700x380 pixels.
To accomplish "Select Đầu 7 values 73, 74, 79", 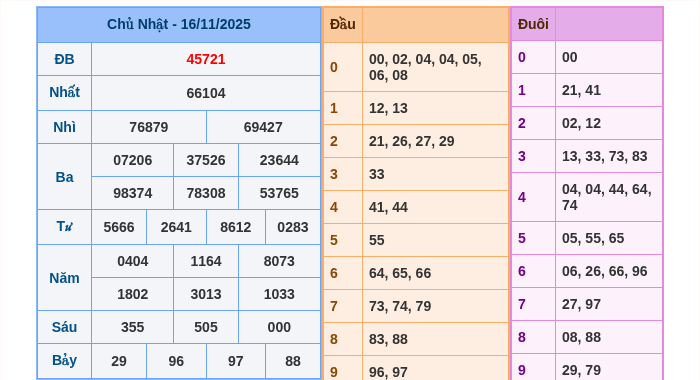I will [x=400, y=307].
